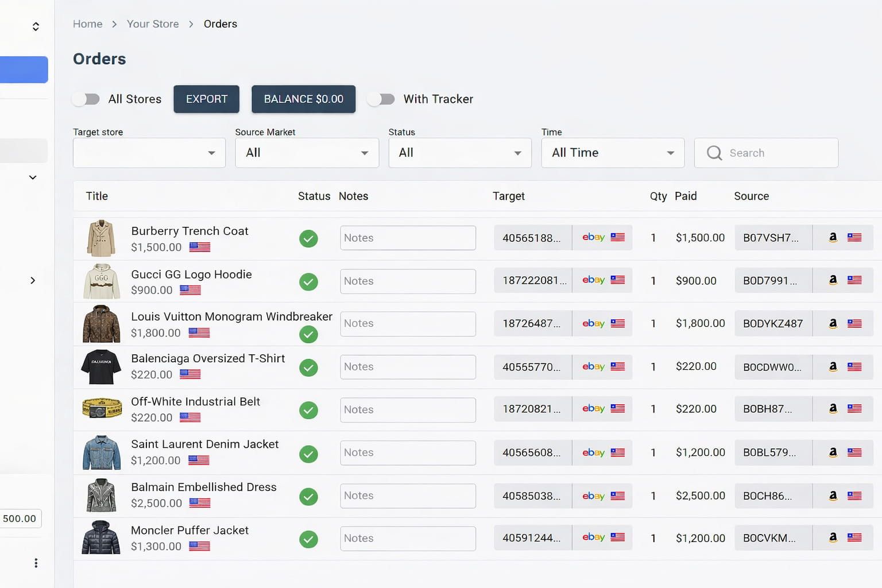This screenshot has height=588, width=882.
Task: Click Notes field for Gucci GG Logo Hoodie
Action: point(408,281)
